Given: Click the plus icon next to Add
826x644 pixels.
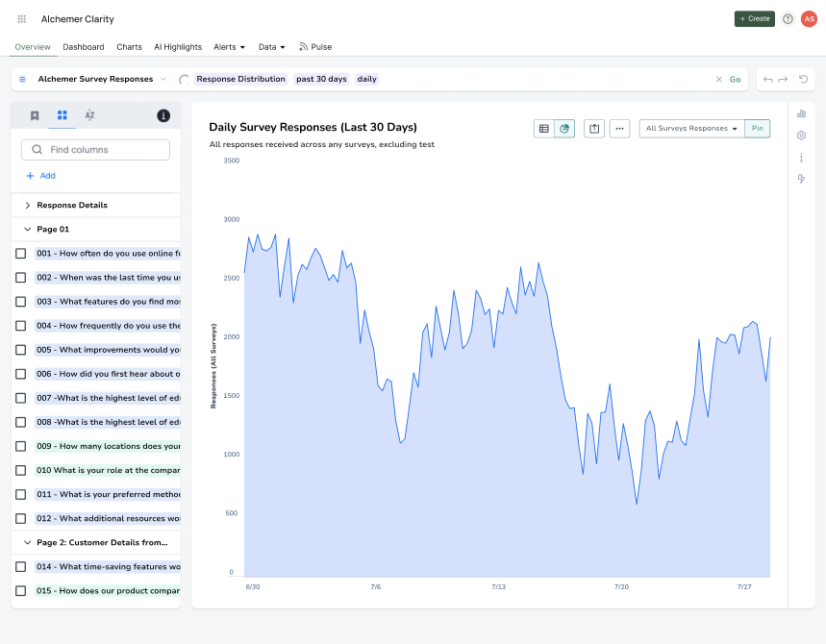Looking at the screenshot, I should click(30, 176).
